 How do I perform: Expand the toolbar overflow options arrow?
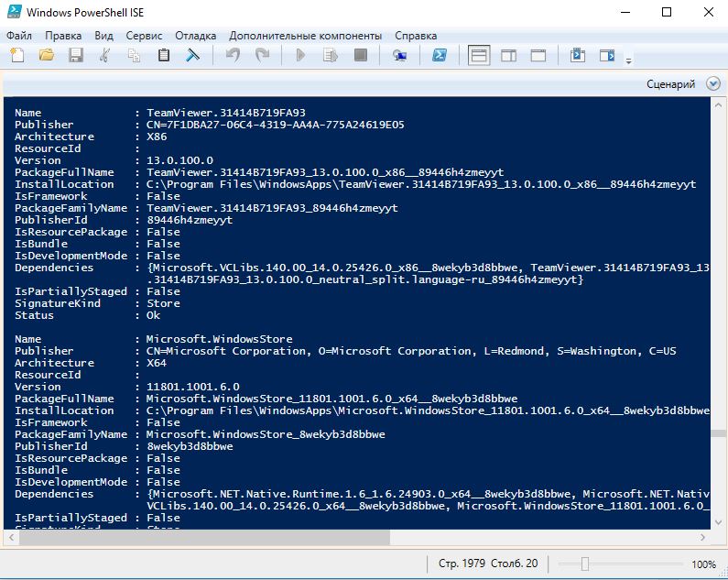tap(628, 60)
